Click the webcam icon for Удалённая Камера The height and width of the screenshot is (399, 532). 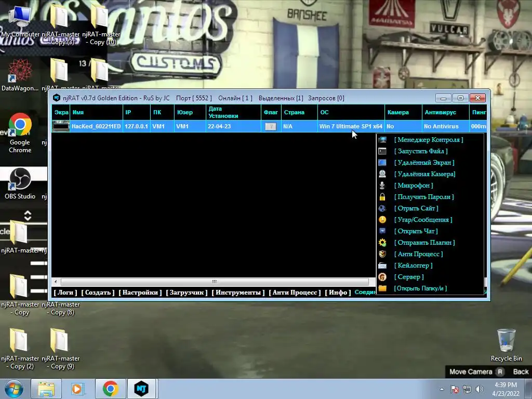coord(382,174)
